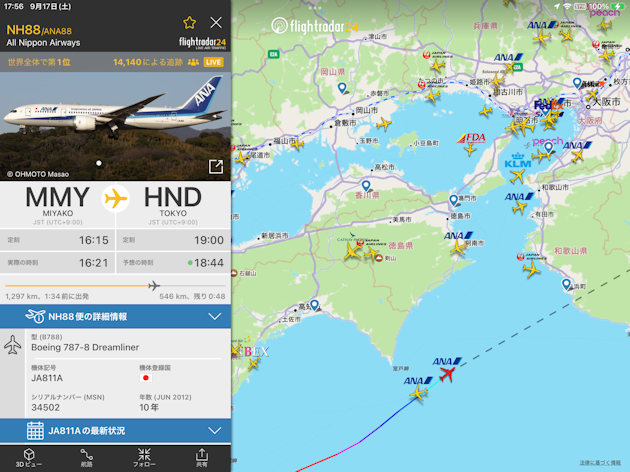Tap the Kochi airport pin on the map

tap(315, 305)
